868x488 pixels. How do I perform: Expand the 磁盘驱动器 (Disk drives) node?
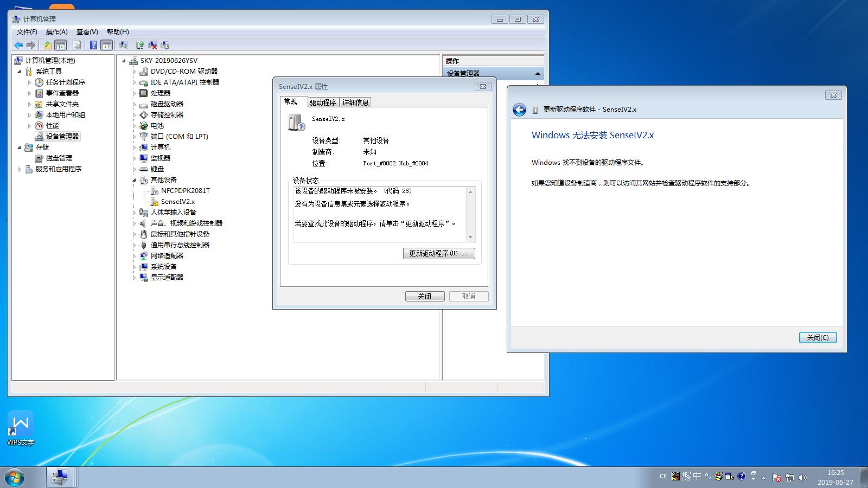(134, 104)
